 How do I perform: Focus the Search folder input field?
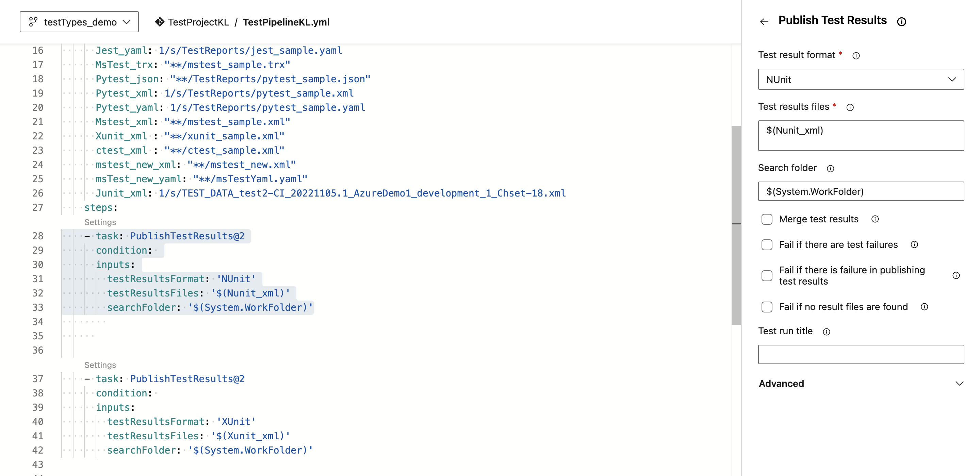[x=861, y=191]
